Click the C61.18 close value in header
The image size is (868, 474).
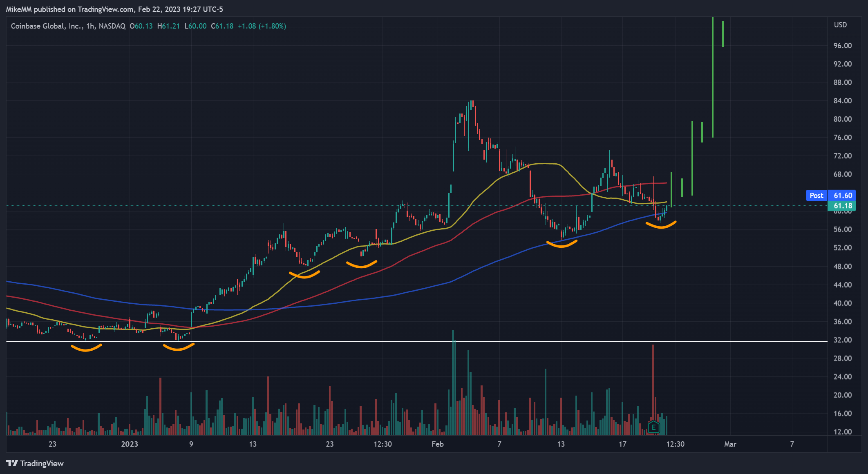point(222,26)
